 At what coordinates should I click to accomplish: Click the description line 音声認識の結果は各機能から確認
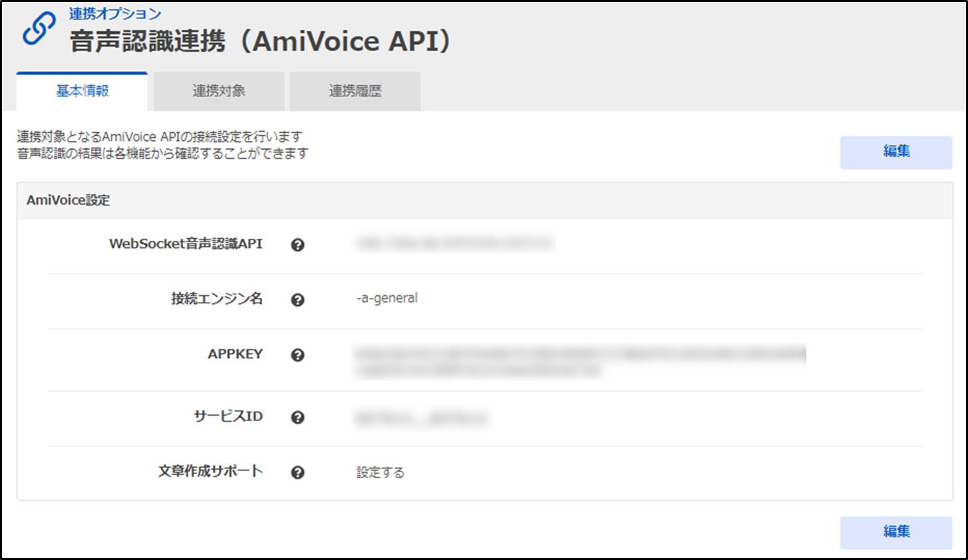(163, 154)
